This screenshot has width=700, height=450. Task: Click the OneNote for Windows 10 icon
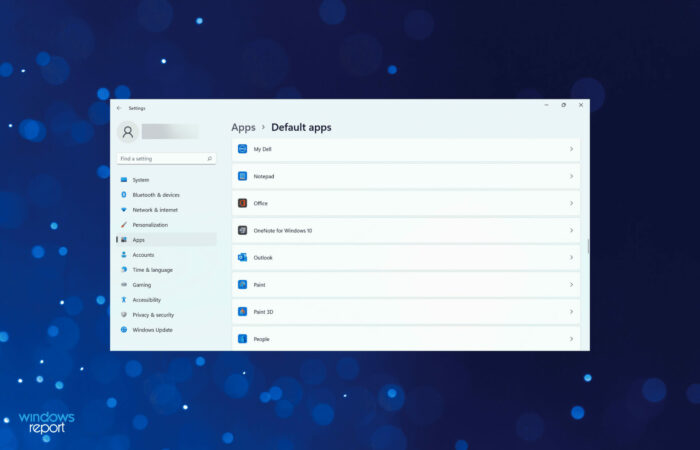pyautogui.click(x=242, y=230)
